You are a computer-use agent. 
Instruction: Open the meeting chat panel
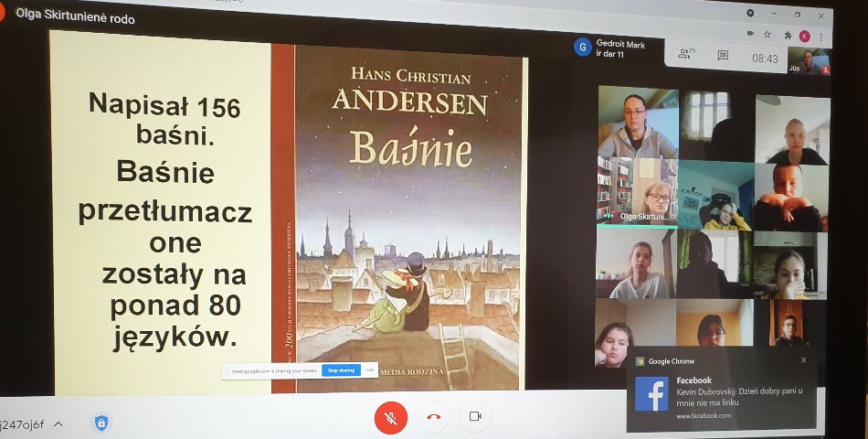(723, 56)
